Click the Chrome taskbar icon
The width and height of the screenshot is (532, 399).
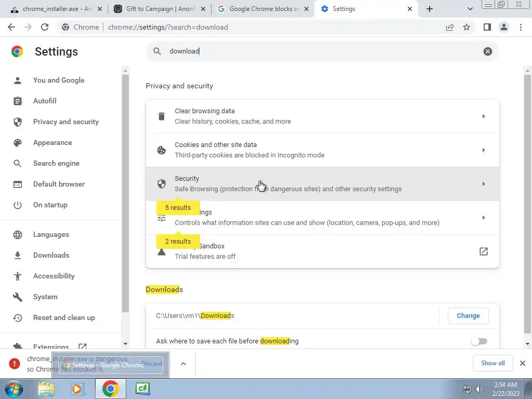coord(110,389)
